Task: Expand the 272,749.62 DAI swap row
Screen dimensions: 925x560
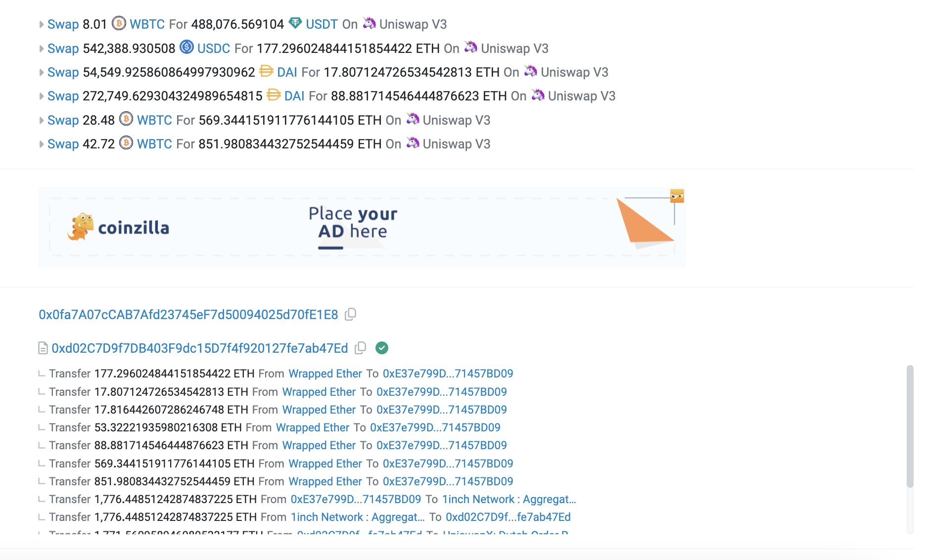Action: pos(42,96)
